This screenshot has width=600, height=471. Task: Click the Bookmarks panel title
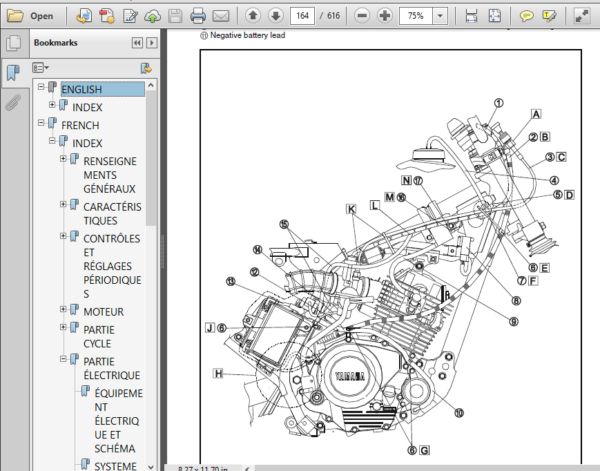point(55,43)
